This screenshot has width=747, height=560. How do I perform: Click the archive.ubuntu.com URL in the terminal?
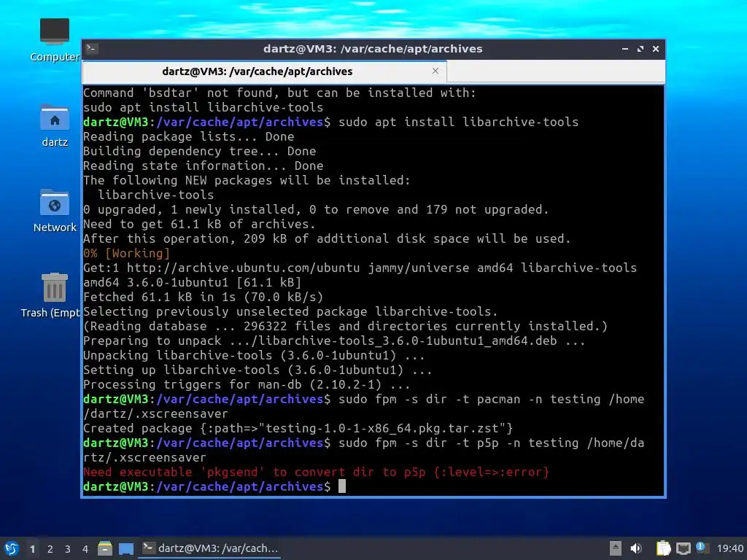(243, 268)
